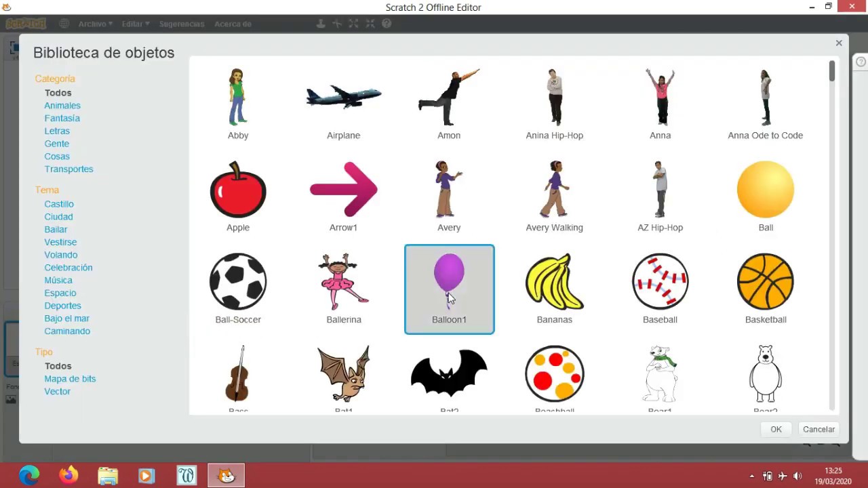Select the Anna Ode to Code sprite

(x=766, y=104)
